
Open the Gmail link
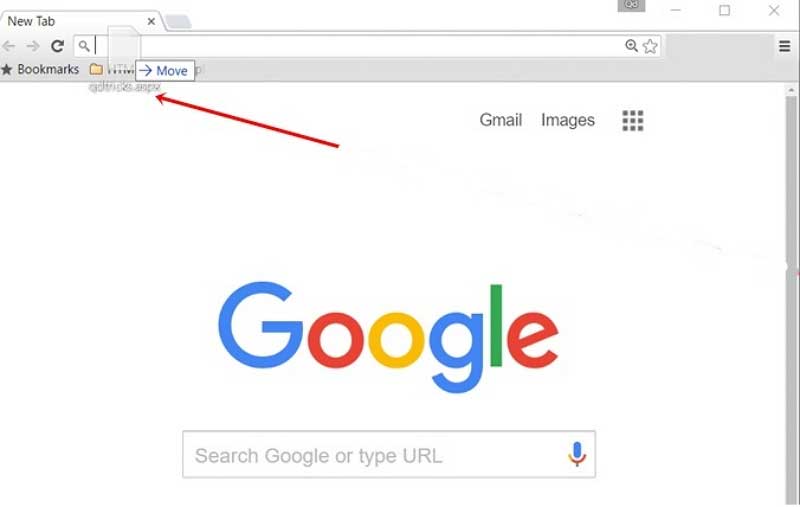pyautogui.click(x=501, y=120)
